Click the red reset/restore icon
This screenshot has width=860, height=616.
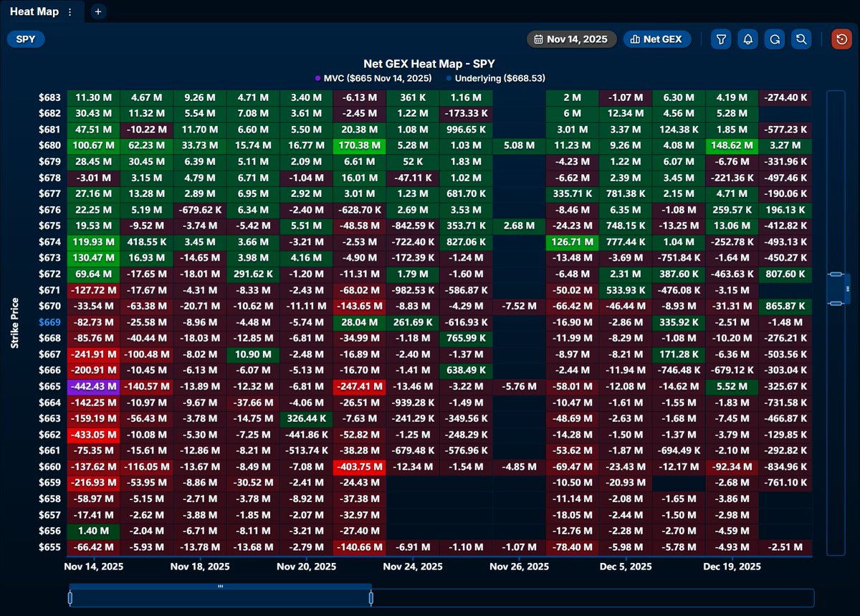[841, 39]
